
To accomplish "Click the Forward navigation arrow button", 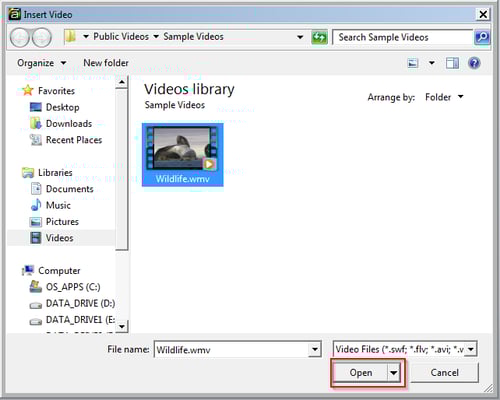I will click(x=41, y=37).
